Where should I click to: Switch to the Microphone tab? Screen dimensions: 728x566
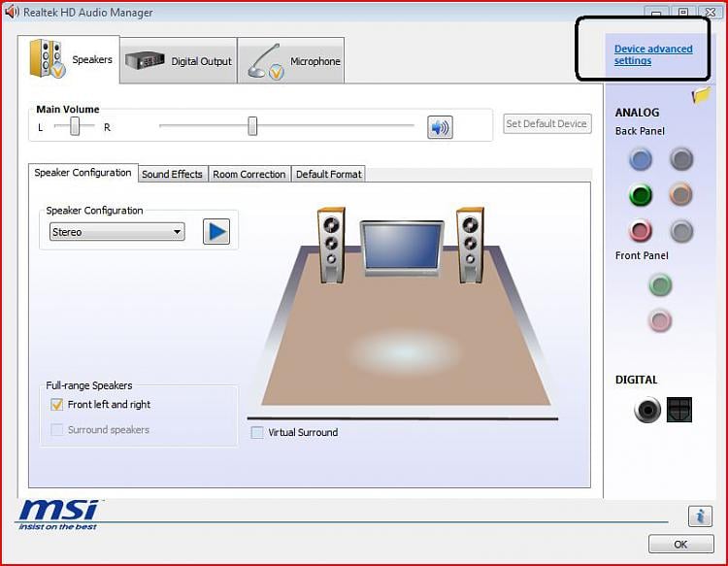click(291, 61)
